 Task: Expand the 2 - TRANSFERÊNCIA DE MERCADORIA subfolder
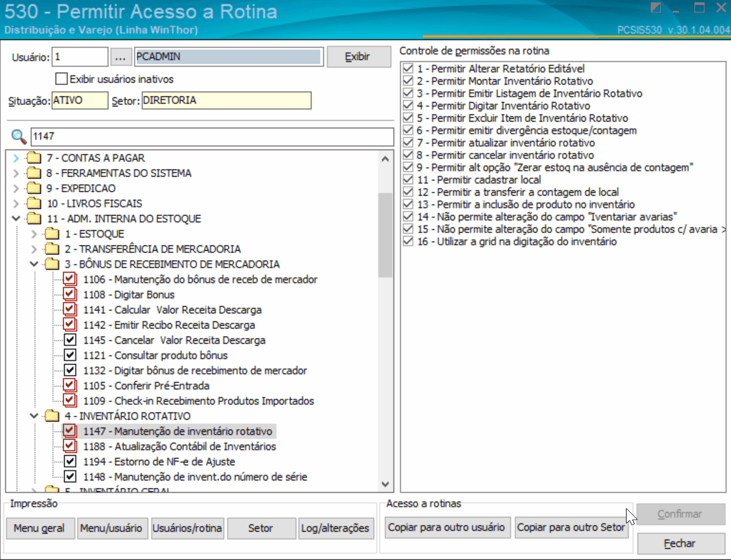coord(34,249)
